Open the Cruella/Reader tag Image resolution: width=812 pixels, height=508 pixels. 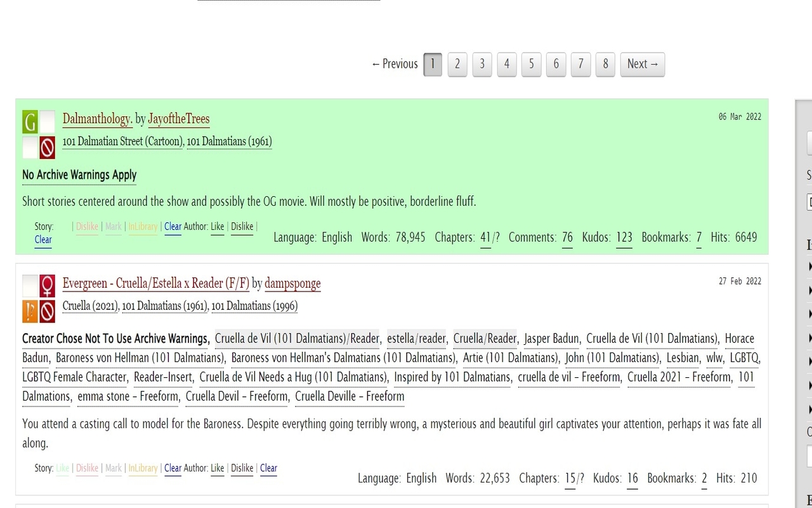pos(485,338)
